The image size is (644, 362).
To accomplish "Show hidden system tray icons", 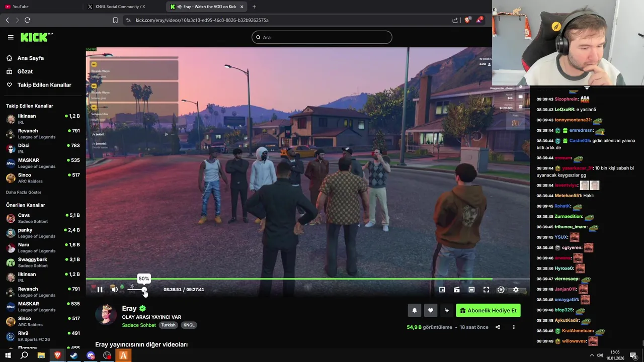I will click(592, 355).
